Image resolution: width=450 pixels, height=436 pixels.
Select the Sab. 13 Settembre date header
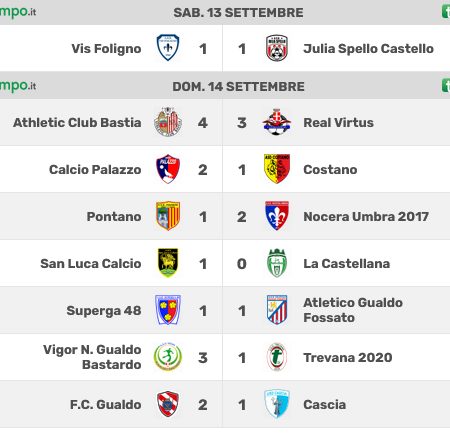238,13
